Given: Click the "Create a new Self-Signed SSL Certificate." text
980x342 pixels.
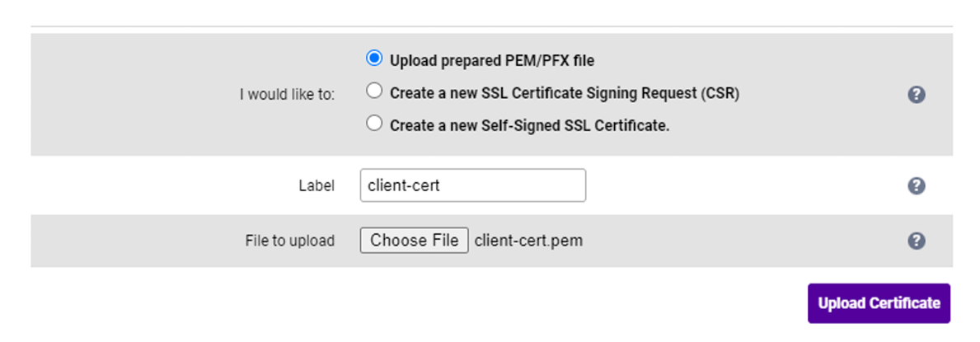Looking at the screenshot, I should tap(529, 125).
